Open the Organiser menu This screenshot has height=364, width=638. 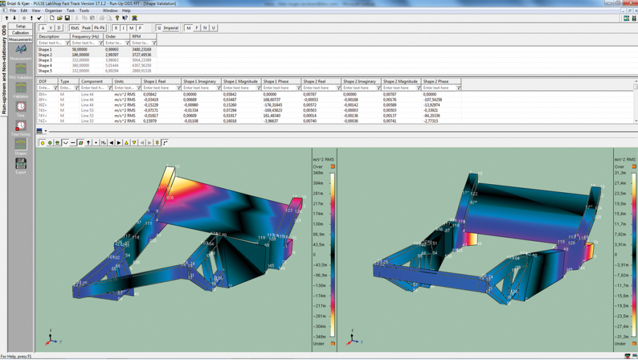pos(53,10)
